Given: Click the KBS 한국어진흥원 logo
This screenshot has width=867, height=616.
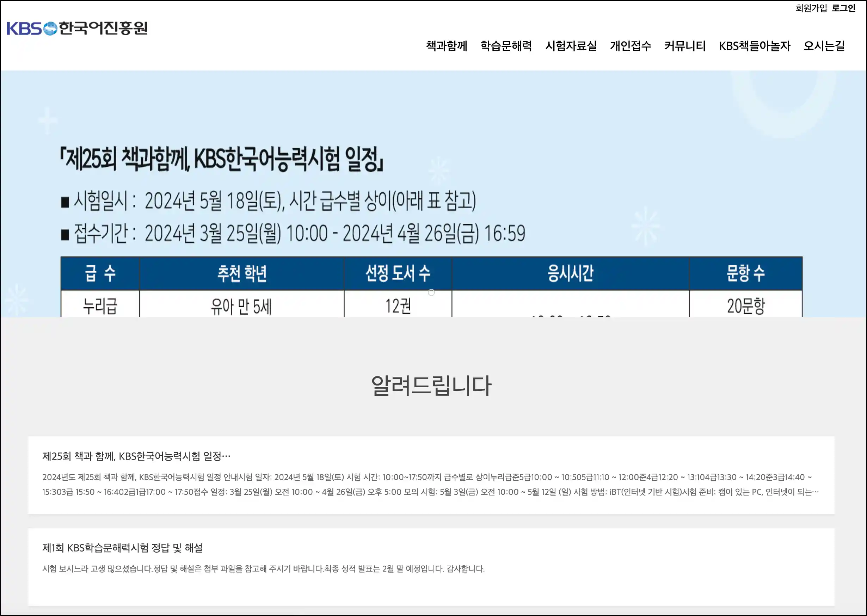Looking at the screenshot, I should point(77,29).
